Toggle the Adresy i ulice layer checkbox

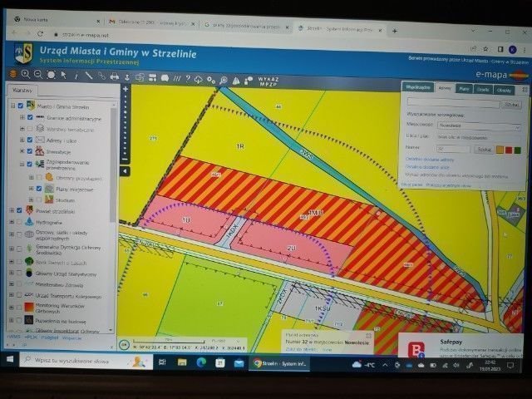coord(30,140)
